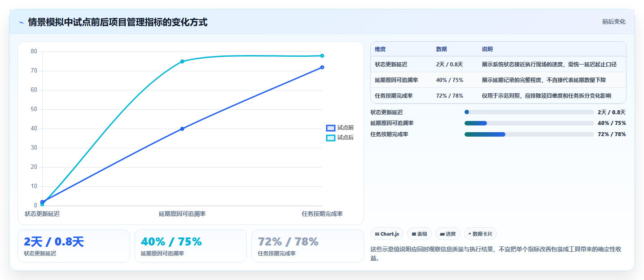Click the page title 情景模拟中试点前后项目管理指标的变化方式
Screen dimensions: 644x280
118,22
